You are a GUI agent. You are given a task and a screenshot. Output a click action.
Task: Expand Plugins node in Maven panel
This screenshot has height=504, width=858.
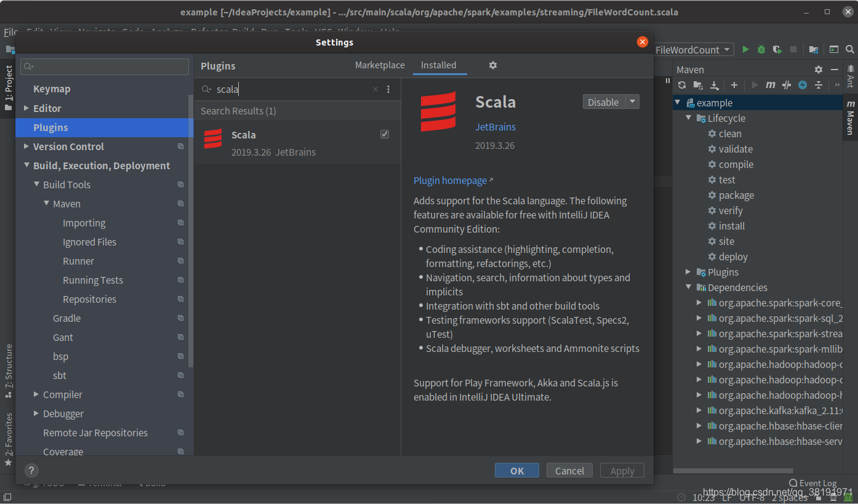pyautogui.click(x=689, y=272)
